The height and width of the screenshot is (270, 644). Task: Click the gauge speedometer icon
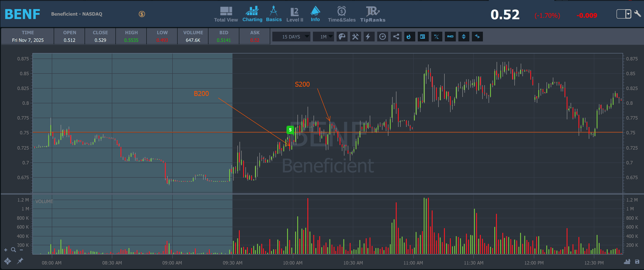382,37
